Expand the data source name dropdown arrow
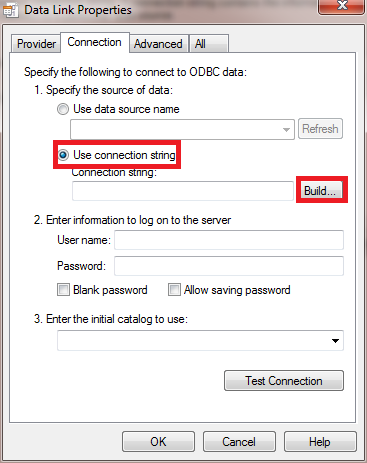The height and width of the screenshot is (463, 367). 286,129
